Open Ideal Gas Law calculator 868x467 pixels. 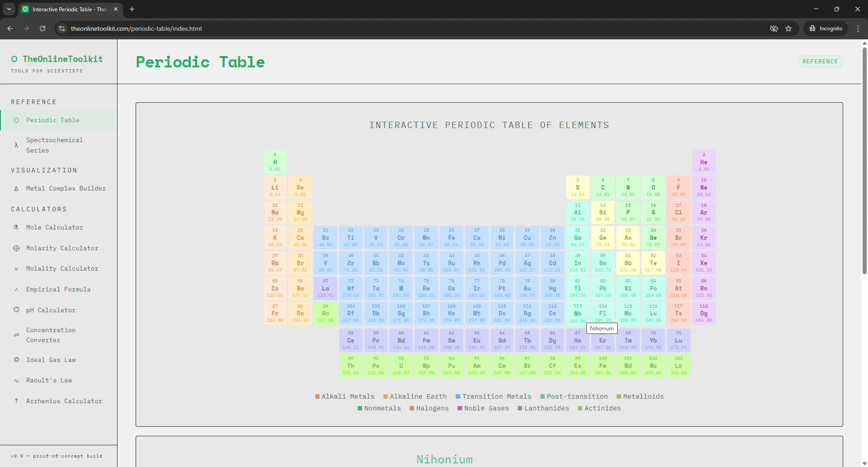point(58,360)
